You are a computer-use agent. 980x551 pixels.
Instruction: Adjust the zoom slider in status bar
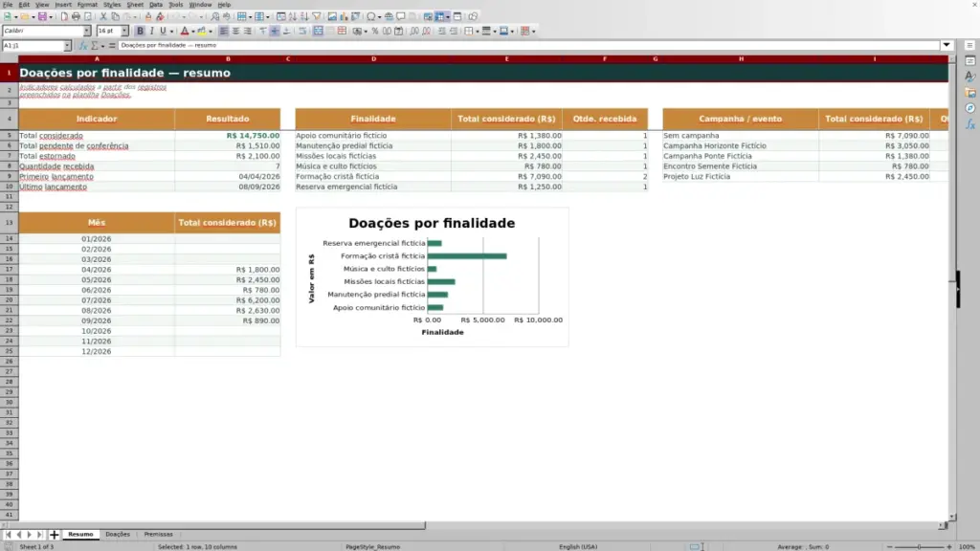pos(919,546)
